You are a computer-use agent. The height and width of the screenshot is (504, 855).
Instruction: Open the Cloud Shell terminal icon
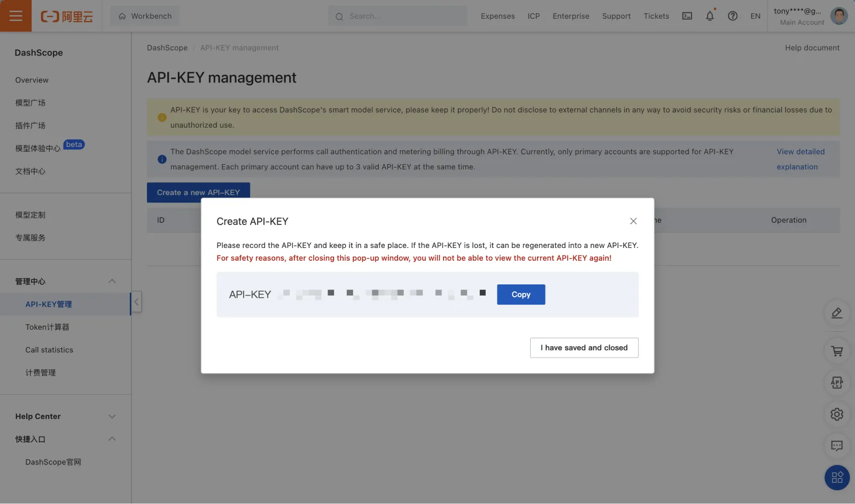687,16
